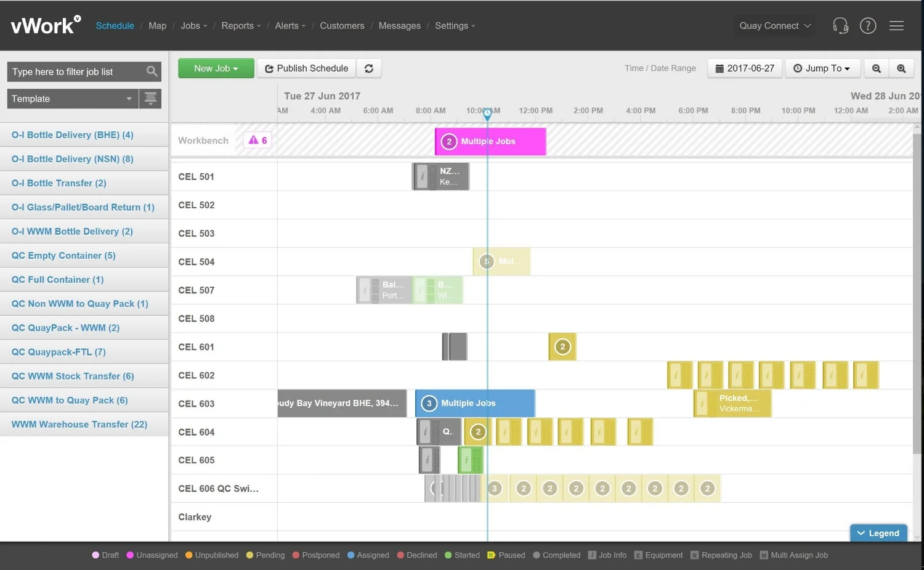Collapse the Legend panel
924x570 pixels.
tap(878, 533)
